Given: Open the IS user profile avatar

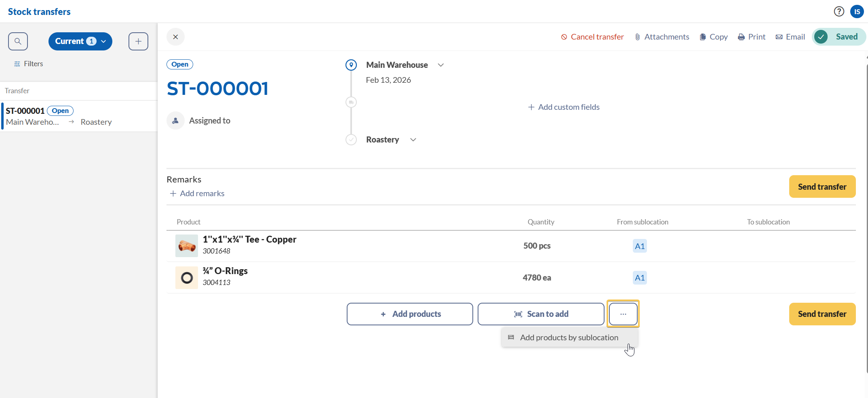Looking at the screenshot, I should [857, 12].
